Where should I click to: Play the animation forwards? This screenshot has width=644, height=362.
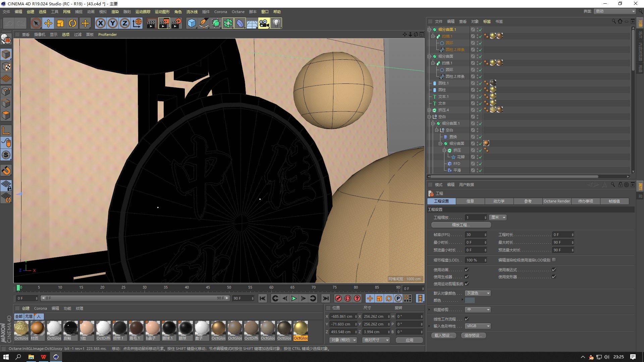[294, 298]
